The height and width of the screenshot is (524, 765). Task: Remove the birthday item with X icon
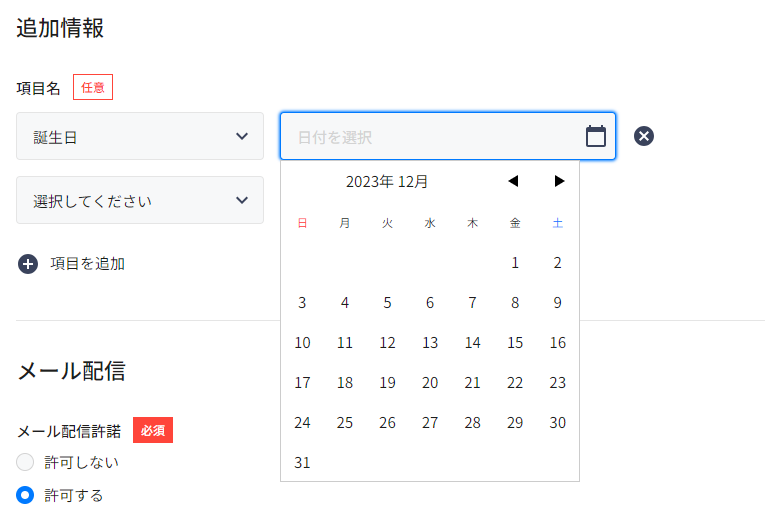644,136
